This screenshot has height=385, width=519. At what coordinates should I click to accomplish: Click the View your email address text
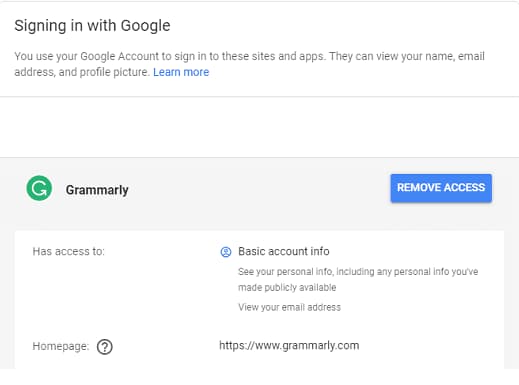(x=289, y=307)
